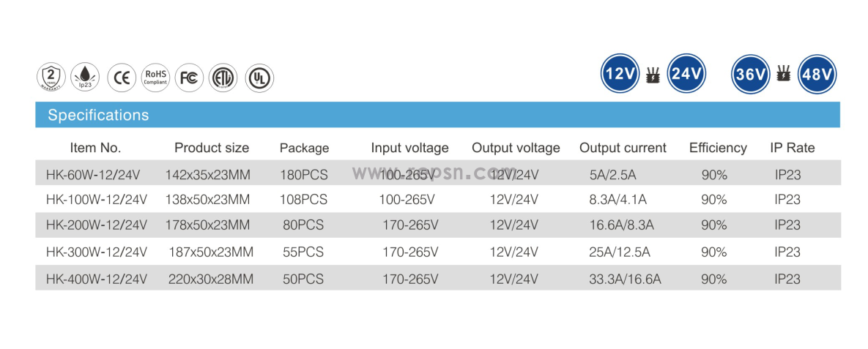Click the CE certification icon
This screenshot has width=868, height=349.
pyautogui.click(x=122, y=78)
